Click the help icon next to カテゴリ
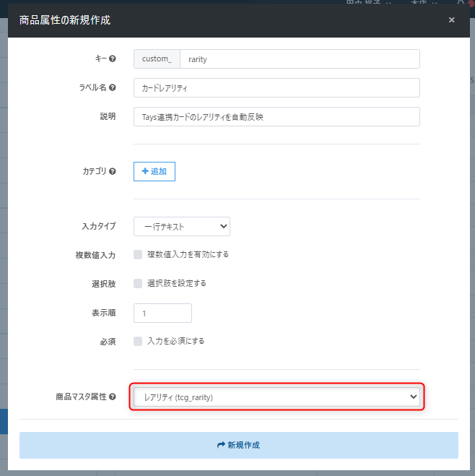This screenshot has height=476, width=475. click(x=112, y=171)
